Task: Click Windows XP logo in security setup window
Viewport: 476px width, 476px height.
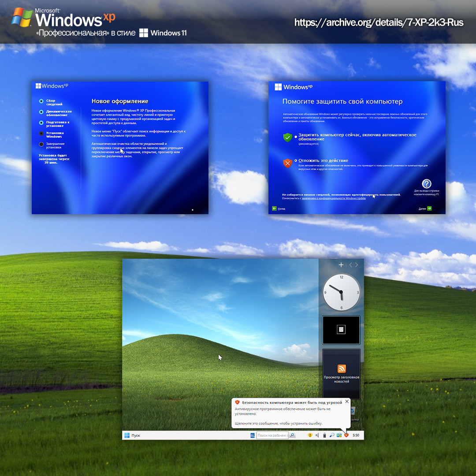Action: pyautogui.click(x=293, y=87)
